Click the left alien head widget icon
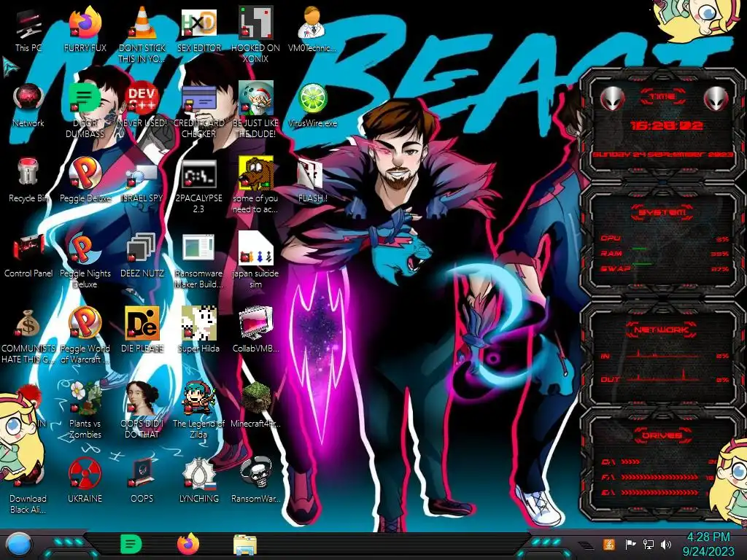747x560 pixels. [612, 98]
